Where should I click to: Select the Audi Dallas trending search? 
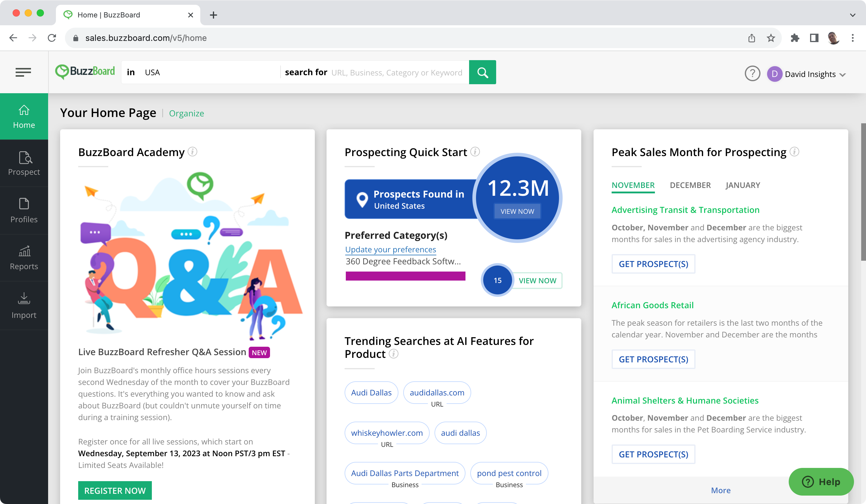coord(371,393)
